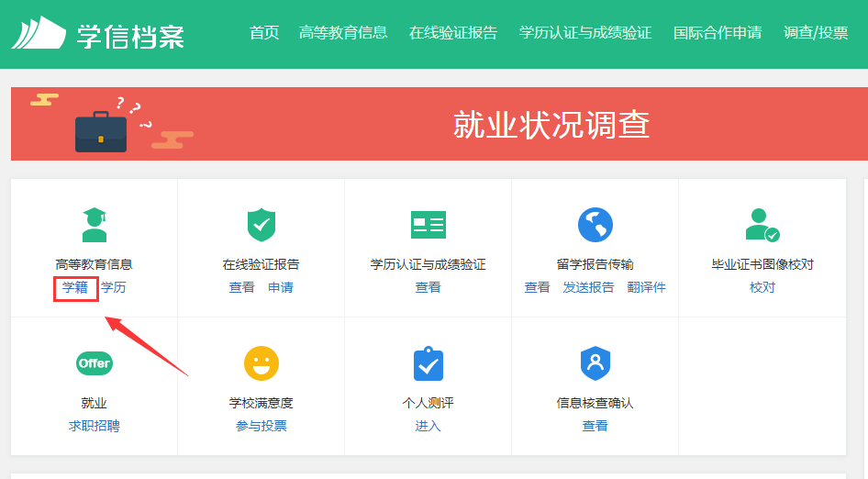The height and width of the screenshot is (479, 868).
Task: Click the graduate icon for 高等教育信息
Action: pyautogui.click(x=95, y=225)
